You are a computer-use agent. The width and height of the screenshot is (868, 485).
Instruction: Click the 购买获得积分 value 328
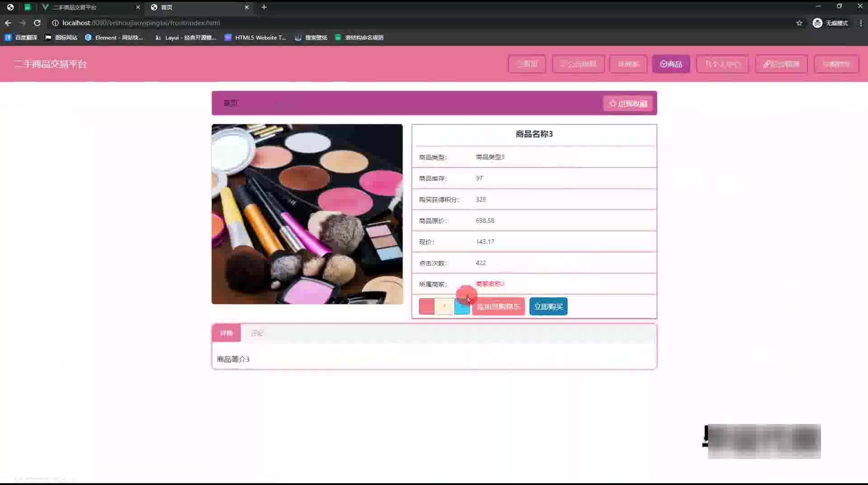[x=481, y=200]
